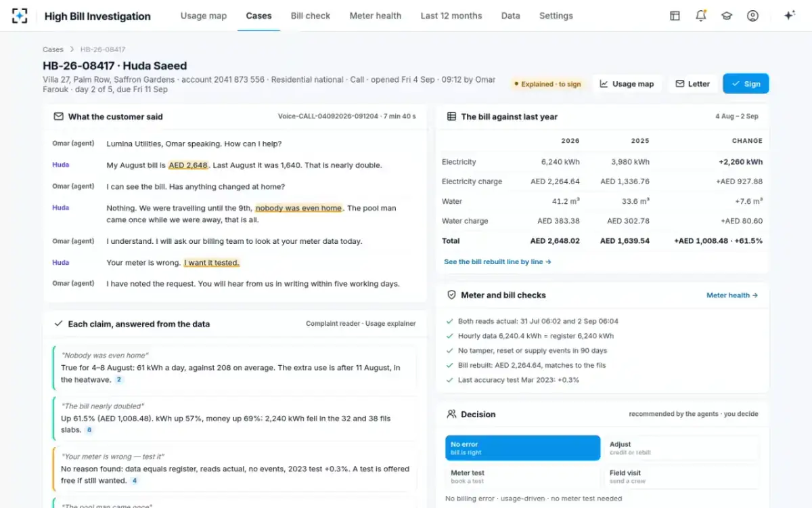812x508 pixels.
Task: Select the No error decision option
Action: click(x=522, y=448)
